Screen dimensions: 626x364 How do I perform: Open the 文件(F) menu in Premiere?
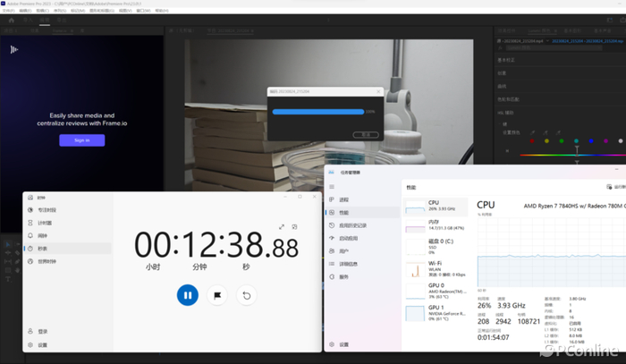(8, 11)
